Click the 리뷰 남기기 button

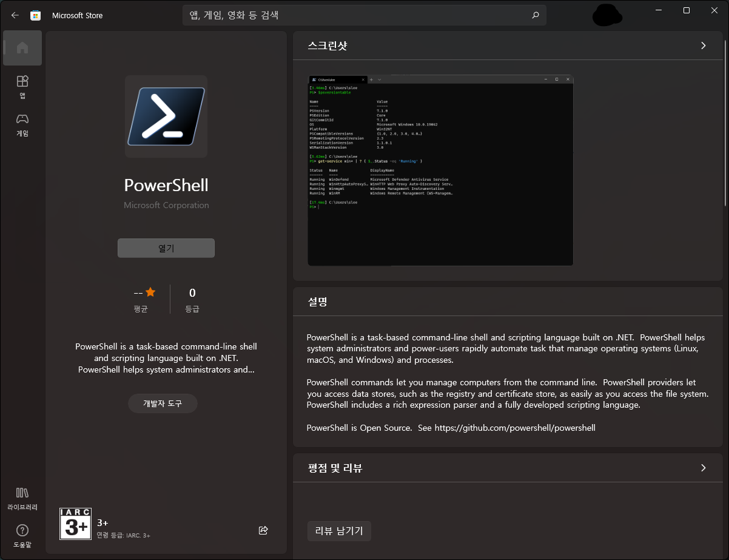pos(339,531)
